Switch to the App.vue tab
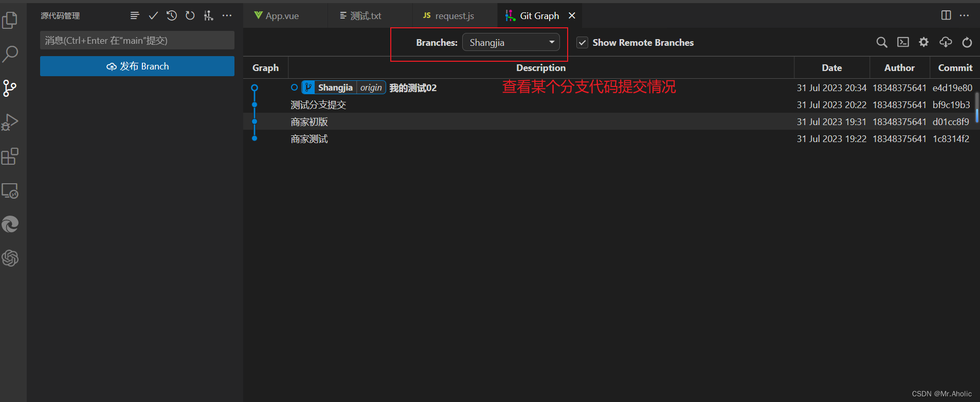The width and height of the screenshot is (980, 402). (x=285, y=16)
